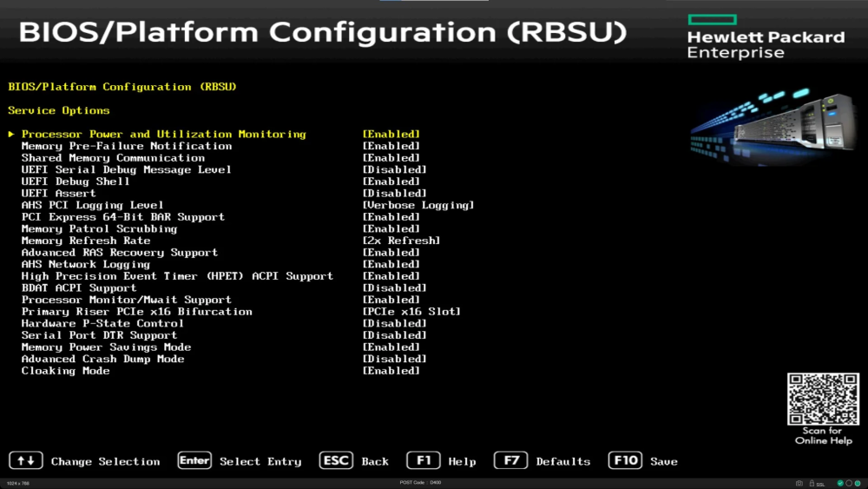
Task: Click the screenshot capture camera icon in status bar
Action: point(799,484)
